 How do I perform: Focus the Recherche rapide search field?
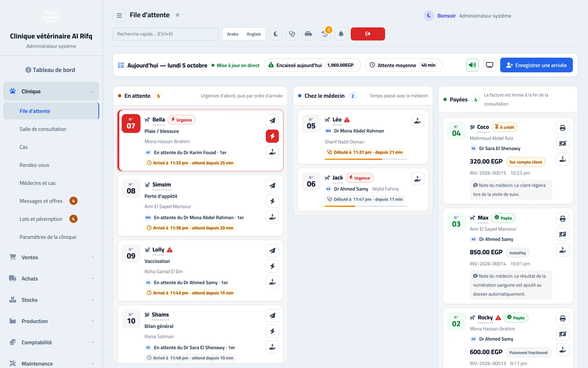point(166,34)
